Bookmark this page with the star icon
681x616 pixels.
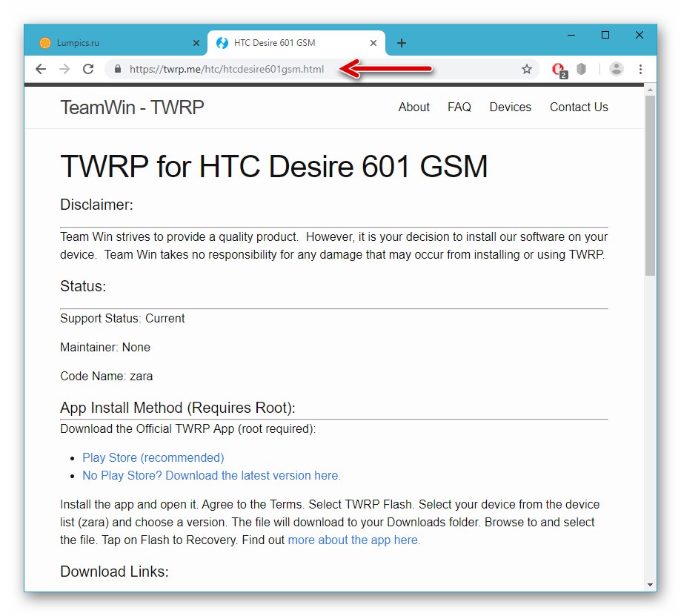coord(527,69)
